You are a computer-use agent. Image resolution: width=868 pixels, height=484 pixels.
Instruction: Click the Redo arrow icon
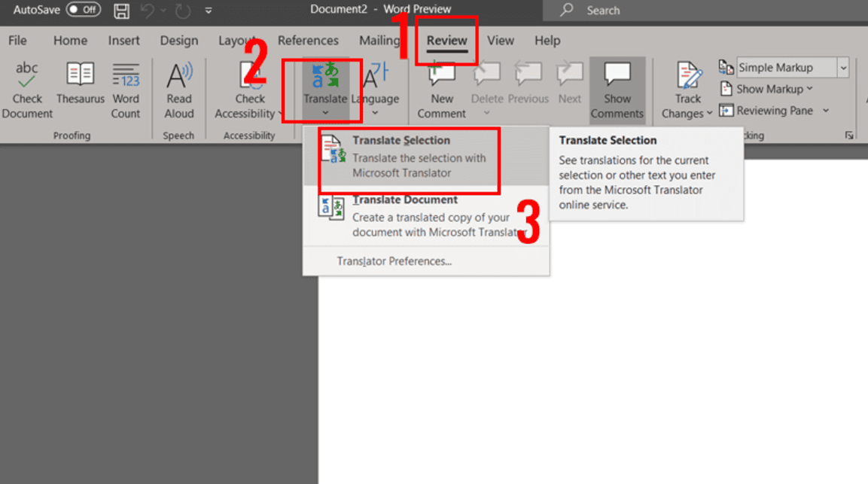click(183, 11)
